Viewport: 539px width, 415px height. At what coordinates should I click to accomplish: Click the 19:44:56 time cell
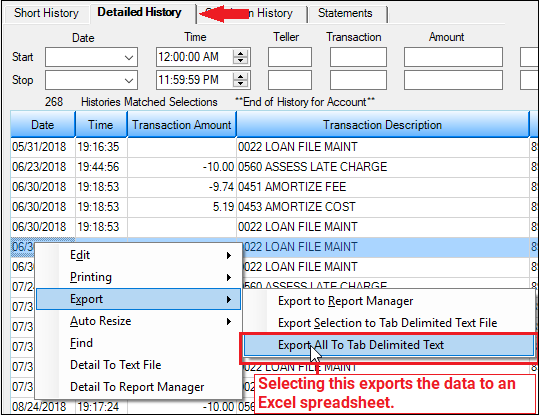[x=101, y=167]
